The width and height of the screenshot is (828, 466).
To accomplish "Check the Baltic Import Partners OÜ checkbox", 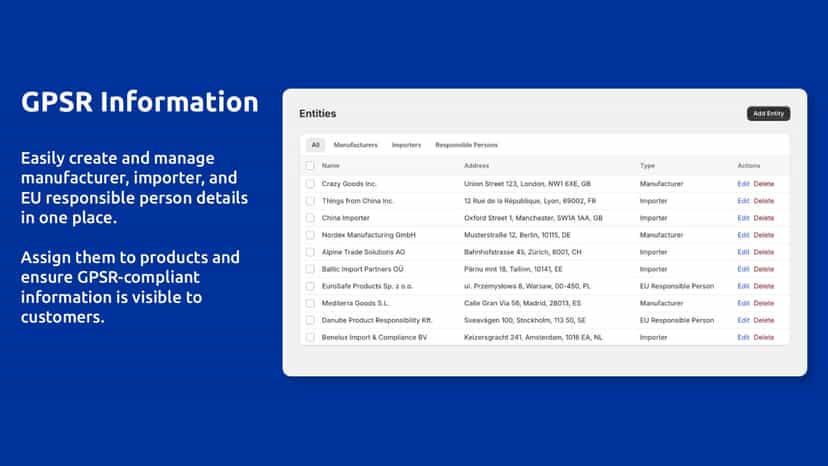I will pos(310,269).
